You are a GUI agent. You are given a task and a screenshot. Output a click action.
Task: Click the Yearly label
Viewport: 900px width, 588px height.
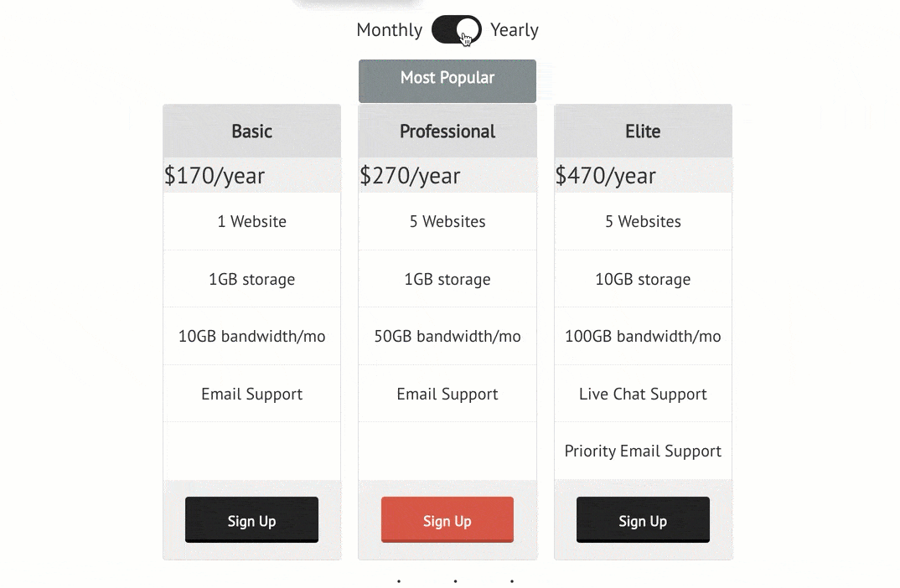(515, 30)
